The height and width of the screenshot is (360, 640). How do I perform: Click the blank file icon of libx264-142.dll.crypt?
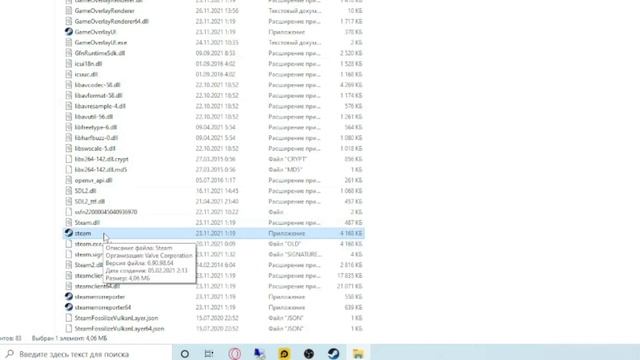coord(69,159)
